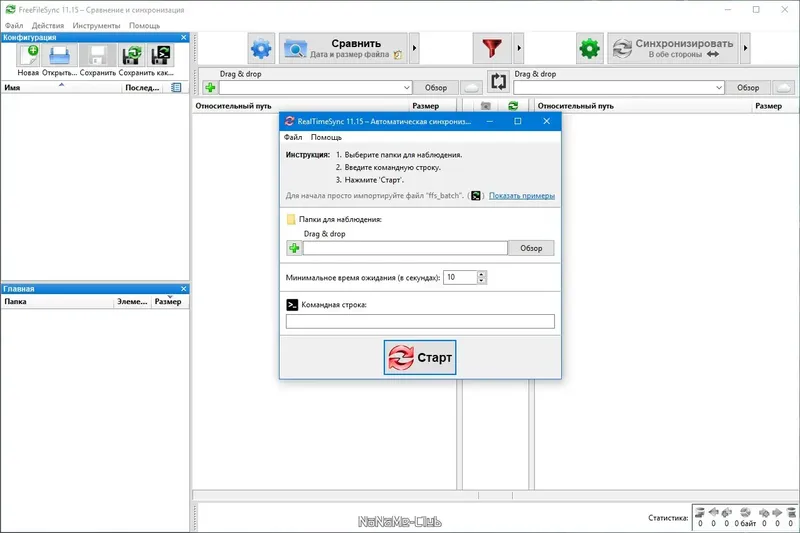Screen dimensions: 800x533
Task: Click the Сохранить floppy disk icon
Action: tap(97, 55)
